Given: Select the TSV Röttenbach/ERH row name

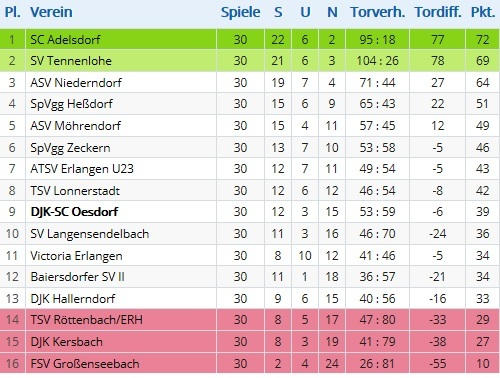Looking at the screenshot, I should click(x=86, y=320).
